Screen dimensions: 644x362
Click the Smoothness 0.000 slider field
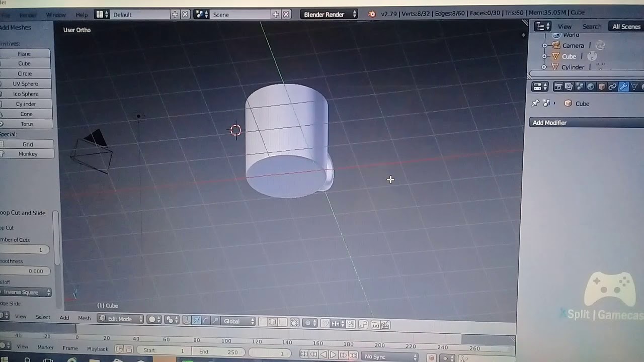pyautogui.click(x=25, y=271)
